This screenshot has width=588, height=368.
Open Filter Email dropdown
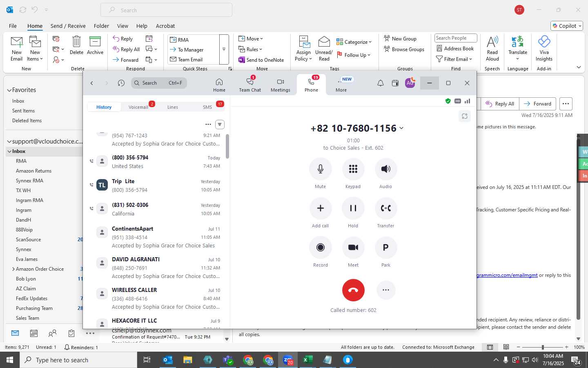point(454,59)
